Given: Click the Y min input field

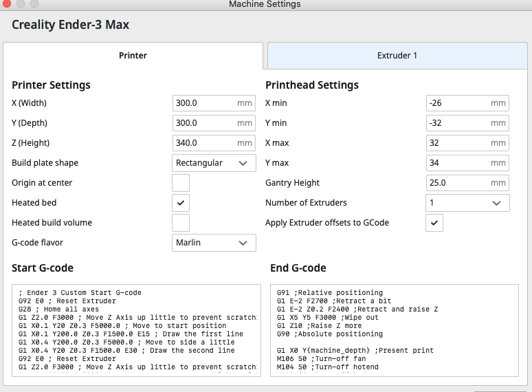Looking at the screenshot, I should click(x=467, y=123).
